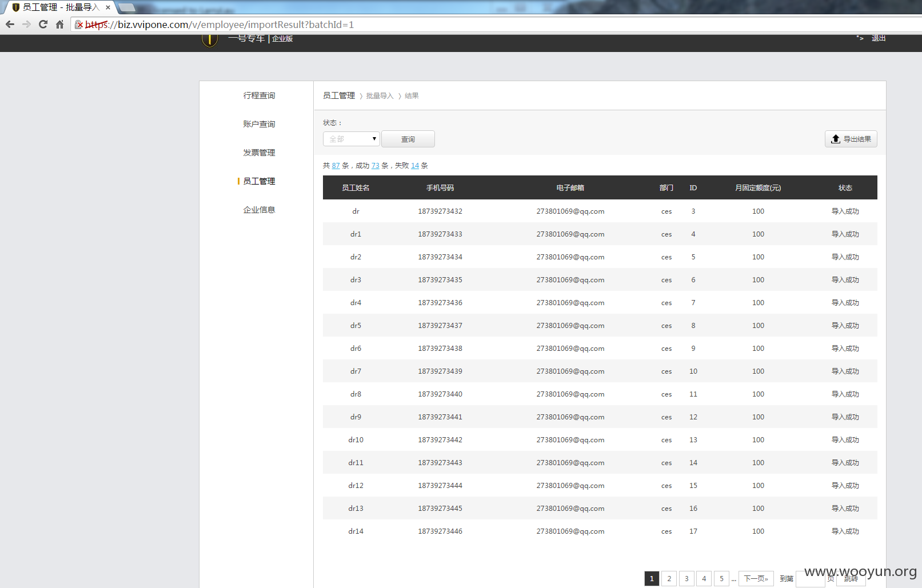This screenshot has width=922, height=588.
Task: Click current page 1 in pagination
Action: pos(652,578)
